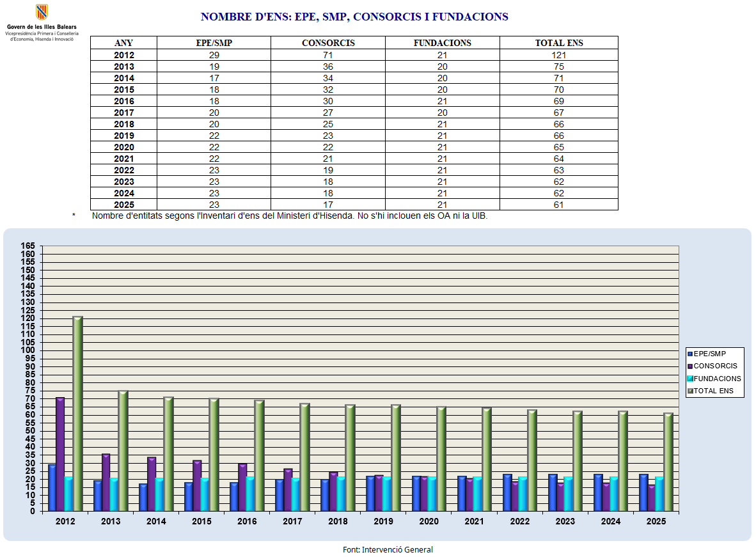Click the 2016 CONSORCIS purple bar
Viewport: 756px width, 557px height.
coord(242,487)
